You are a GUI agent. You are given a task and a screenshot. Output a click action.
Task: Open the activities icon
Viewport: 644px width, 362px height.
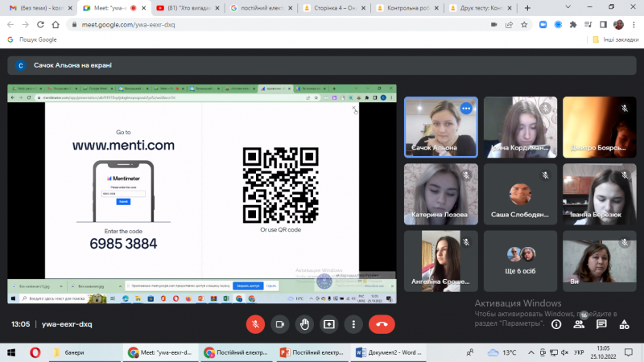point(625,324)
